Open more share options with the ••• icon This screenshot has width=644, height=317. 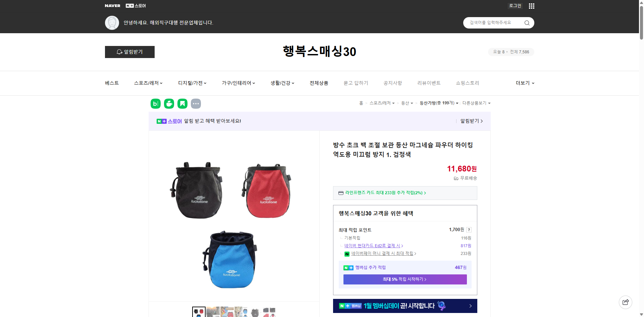(196, 104)
